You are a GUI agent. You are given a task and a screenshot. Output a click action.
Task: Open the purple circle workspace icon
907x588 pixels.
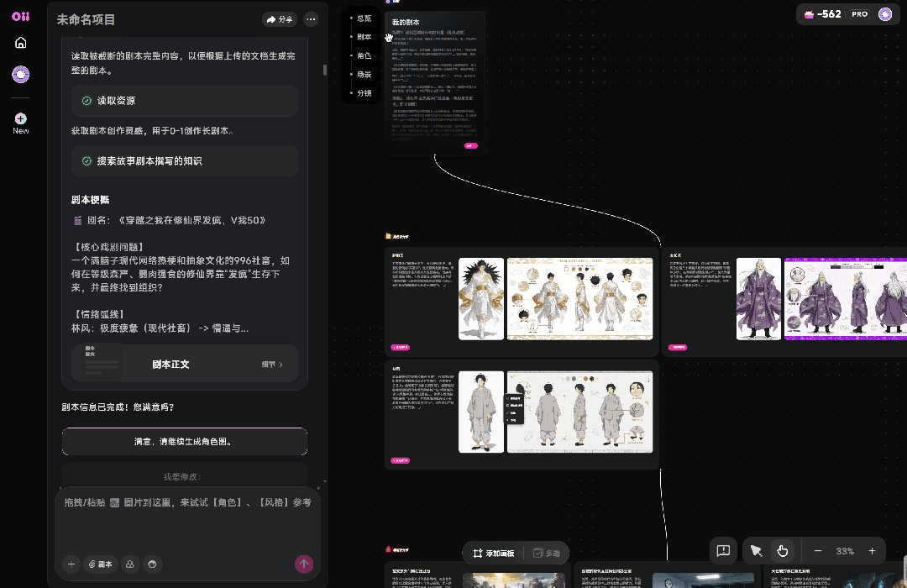21,74
